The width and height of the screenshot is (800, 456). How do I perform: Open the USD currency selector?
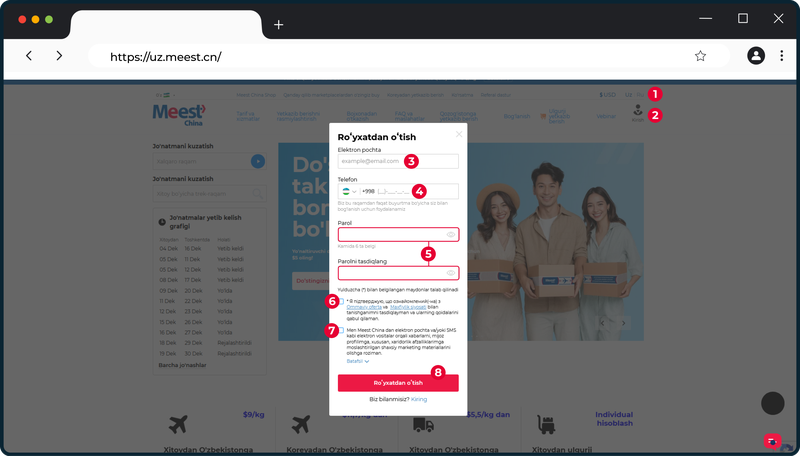607,95
